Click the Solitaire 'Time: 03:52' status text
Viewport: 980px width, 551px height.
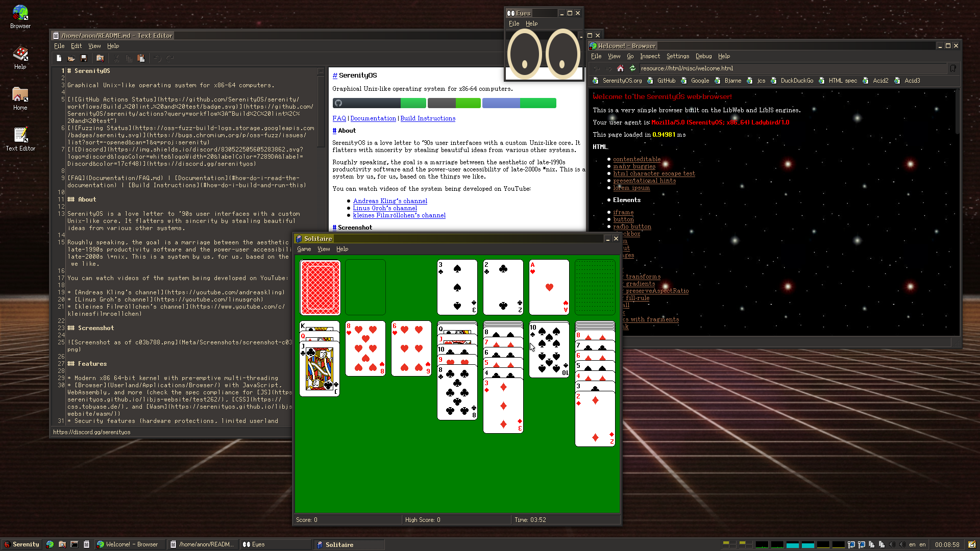coord(530,520)
